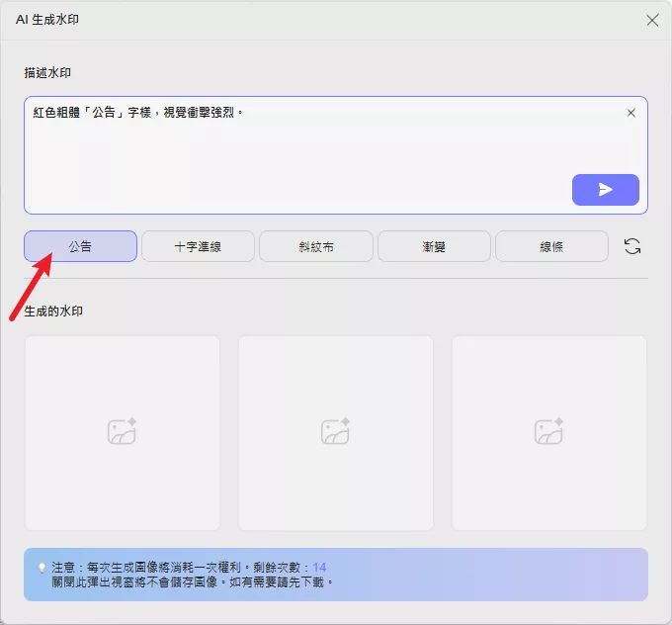Refresh the preset suggestions
Image resolution: width=672 pixels, height=625 pixels.
pyautogui.click(x=632, y=246)
